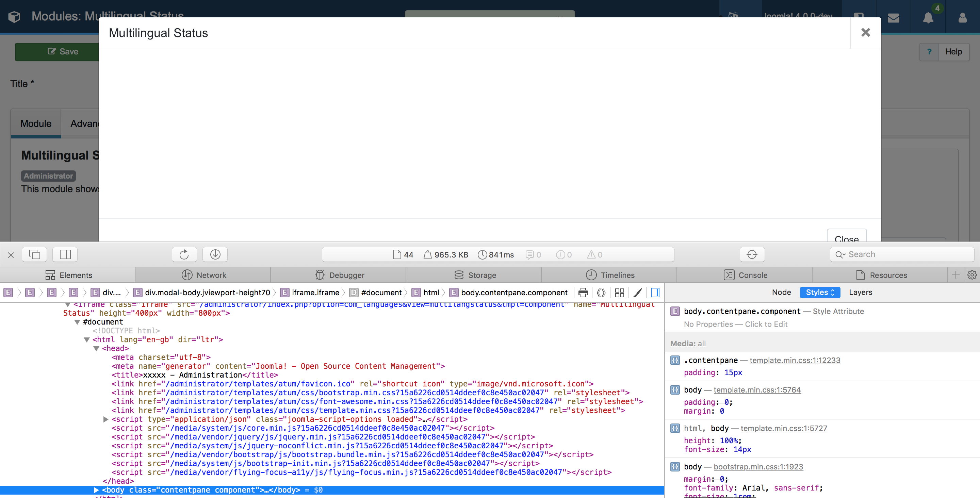Switch to the Elements tab
Image resolution: width=980 pixels, height=498 pixels.
(x=68, y=275)
